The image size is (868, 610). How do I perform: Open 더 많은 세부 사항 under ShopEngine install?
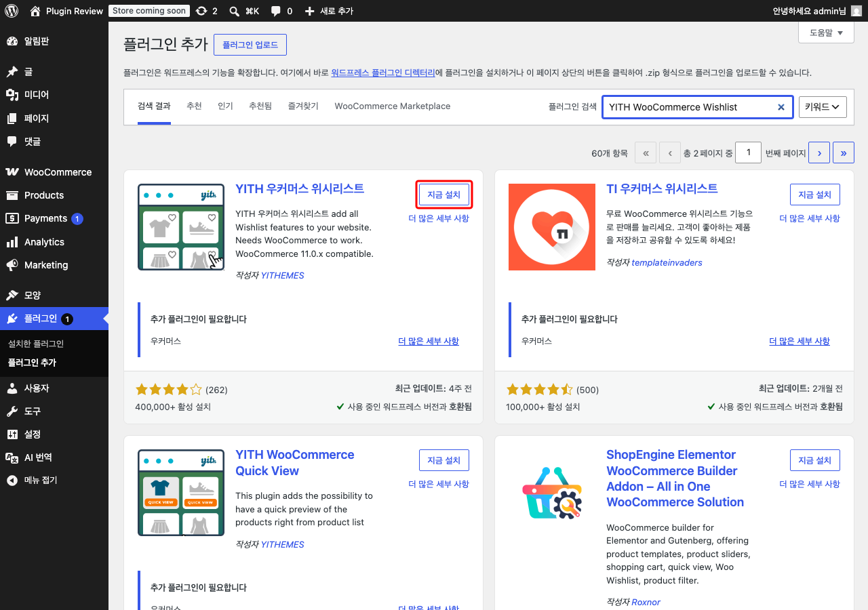click(810, 484)
